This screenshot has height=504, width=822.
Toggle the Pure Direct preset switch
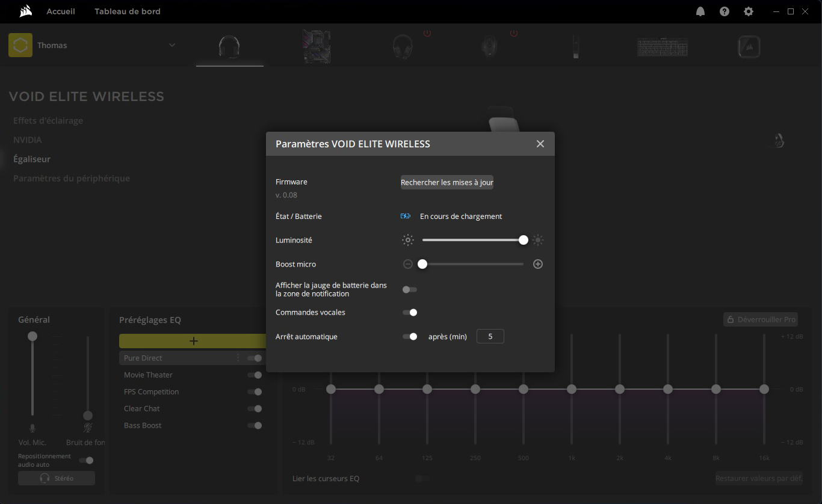pos(255,358)
